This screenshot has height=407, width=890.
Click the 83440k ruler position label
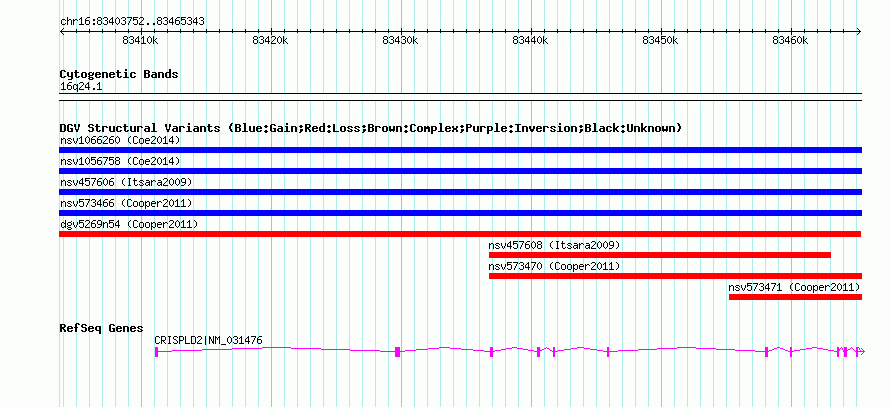pos(531,40)
